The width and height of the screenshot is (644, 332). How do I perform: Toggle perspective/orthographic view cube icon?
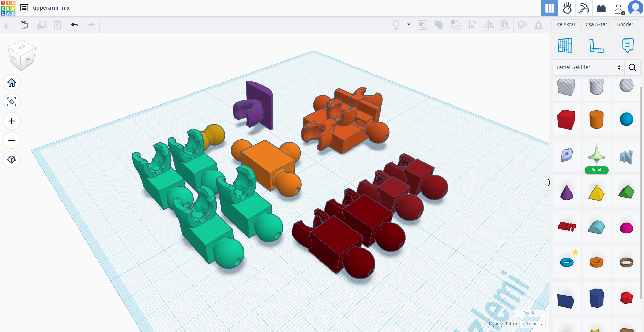click(x=12, y=159)
